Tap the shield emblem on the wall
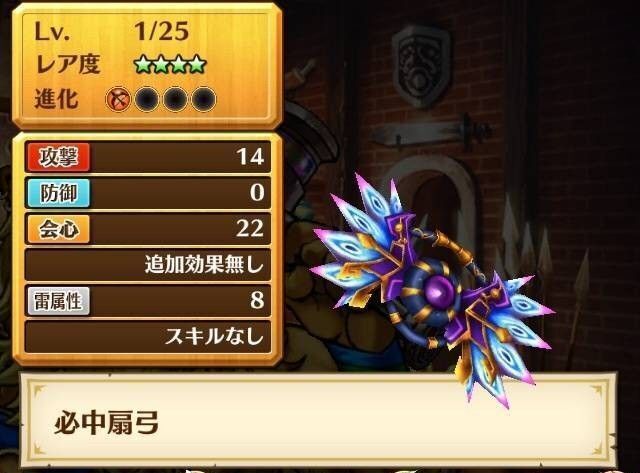This screenshot has height=473, width=640. pos(421,66)
